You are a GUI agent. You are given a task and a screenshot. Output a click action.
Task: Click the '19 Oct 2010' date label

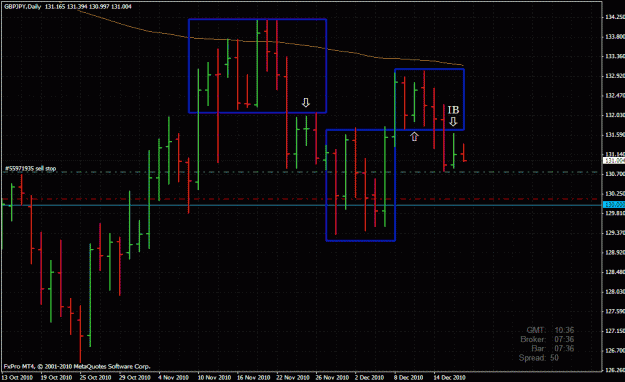tap(57, 377)
